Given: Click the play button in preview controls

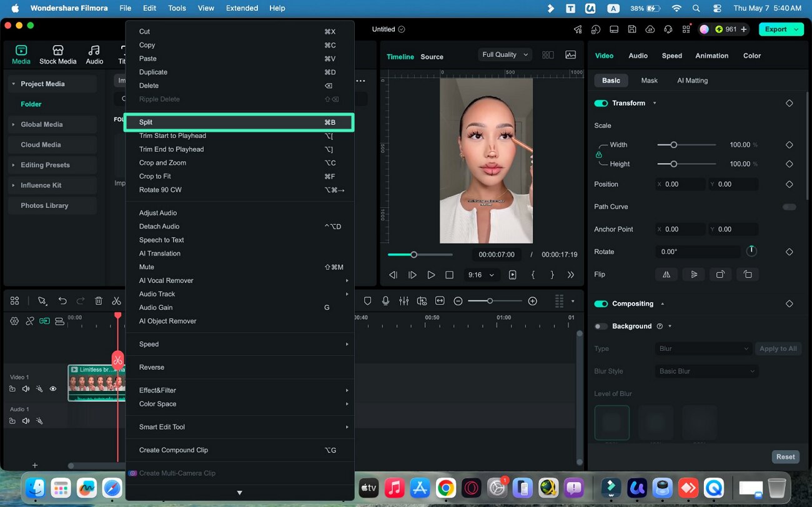Looking at the screenshot, I should pos(431,275).
